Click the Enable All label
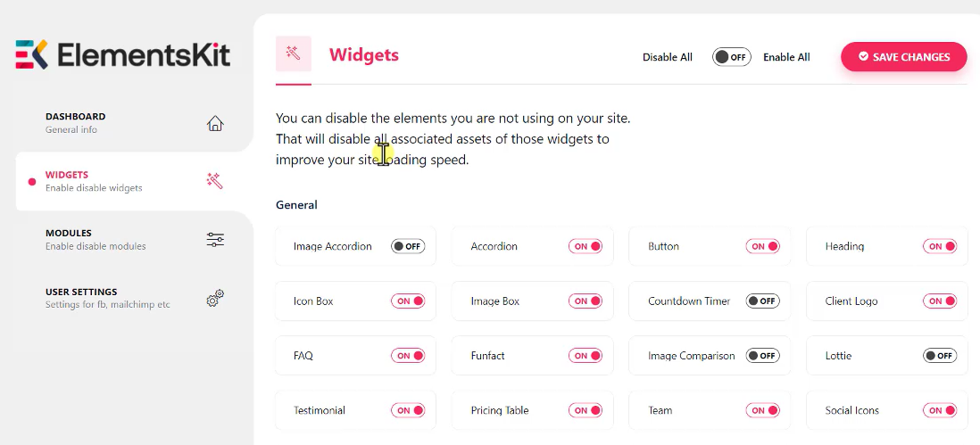The width and height of the screenshot is (980, 445). point(786,57)
